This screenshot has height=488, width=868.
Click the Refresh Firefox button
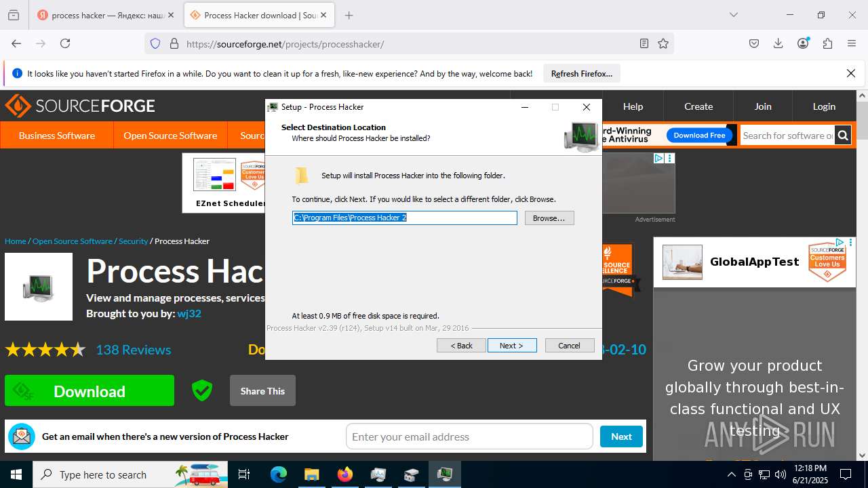point(582,73)
